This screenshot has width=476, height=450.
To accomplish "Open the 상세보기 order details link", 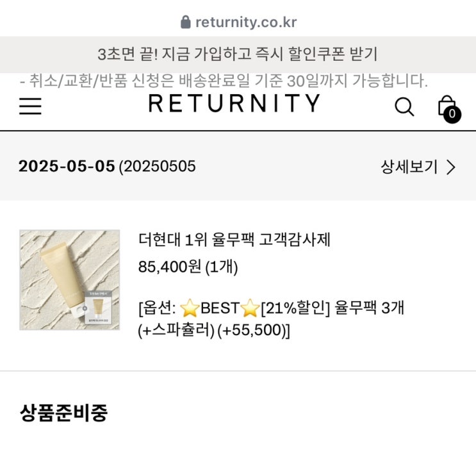I will [x=409, y=167].
